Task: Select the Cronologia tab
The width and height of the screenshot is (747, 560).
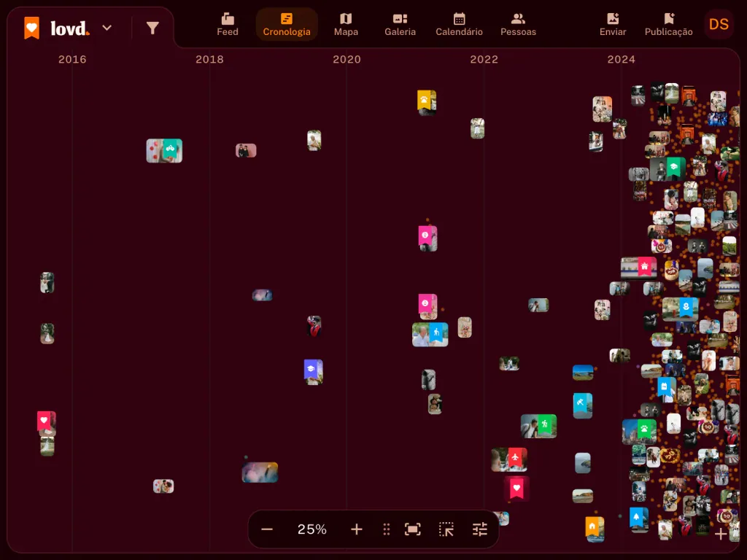Action: (287, 25)
